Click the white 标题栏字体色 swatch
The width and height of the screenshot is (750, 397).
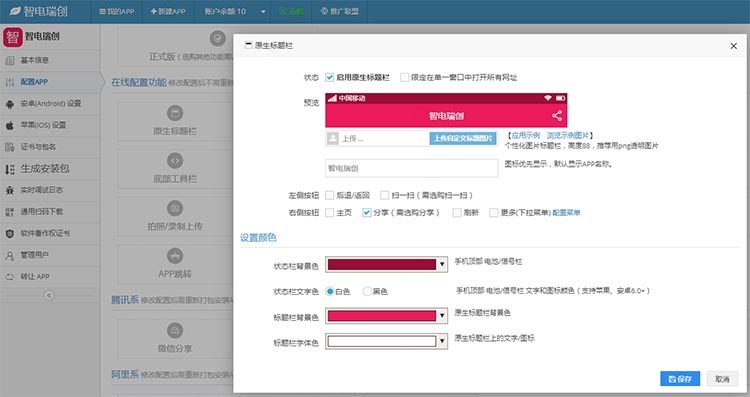[x=382, y=341]
